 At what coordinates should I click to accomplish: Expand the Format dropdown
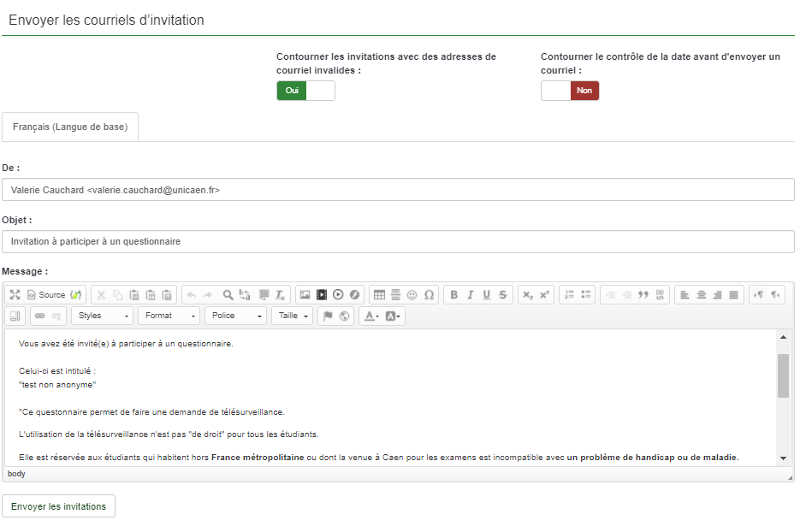168,316
